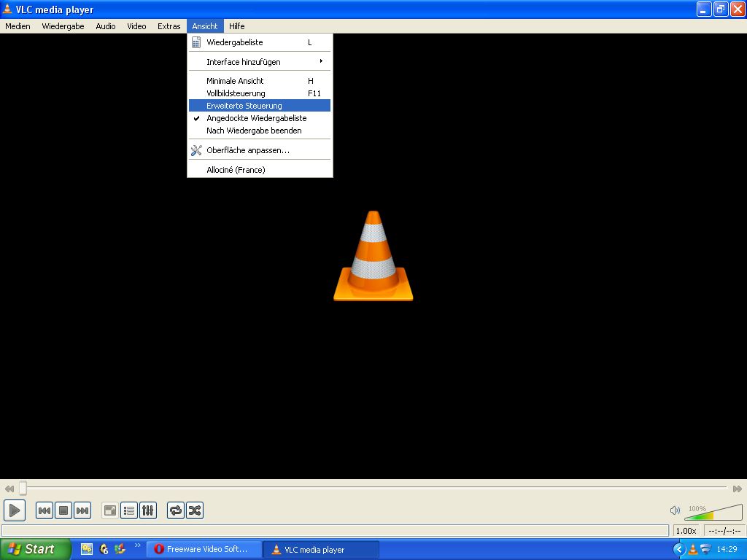Toggle Nach Wiedergabe beenden
Image resolution: width=747 pixels, height=560 pixels.
pos(260,131)
